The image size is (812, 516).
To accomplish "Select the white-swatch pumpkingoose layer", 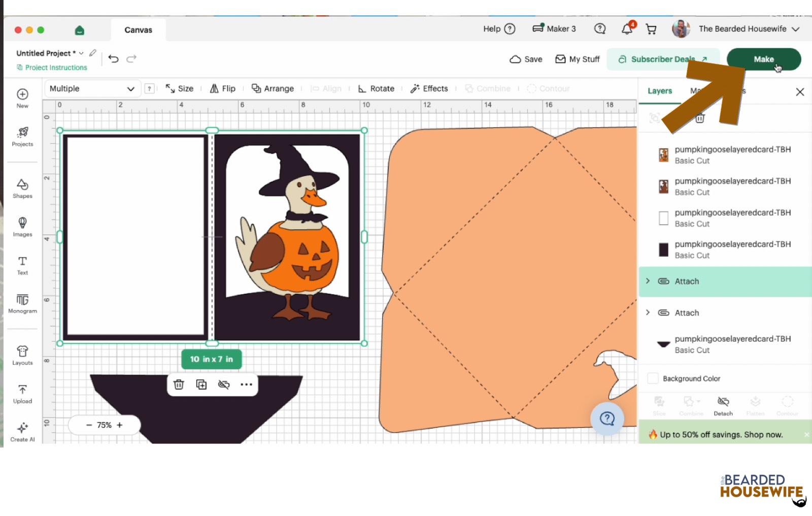I will click(725, 218).
